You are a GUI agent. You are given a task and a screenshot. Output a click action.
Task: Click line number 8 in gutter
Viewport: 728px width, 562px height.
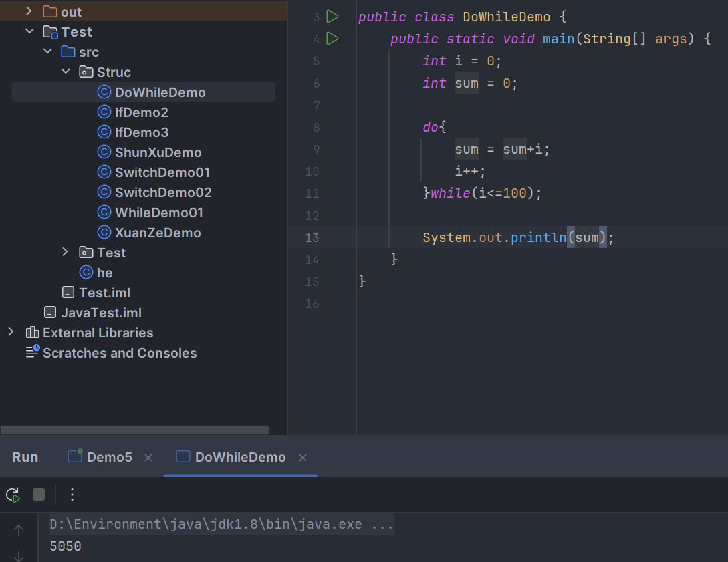click(316, 127)
